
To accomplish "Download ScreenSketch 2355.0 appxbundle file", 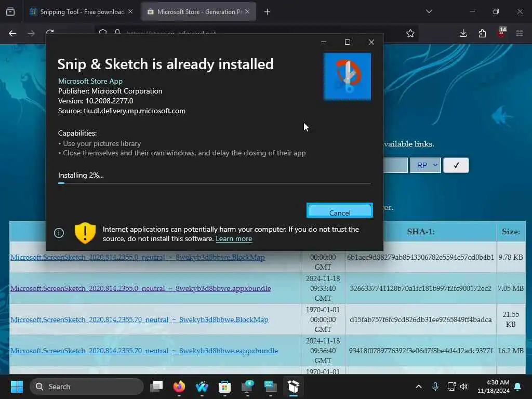I will coord(140,288).
